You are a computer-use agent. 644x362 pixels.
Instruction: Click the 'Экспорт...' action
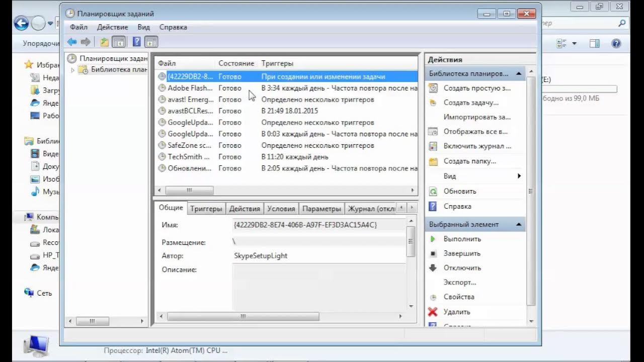(460, 283)
